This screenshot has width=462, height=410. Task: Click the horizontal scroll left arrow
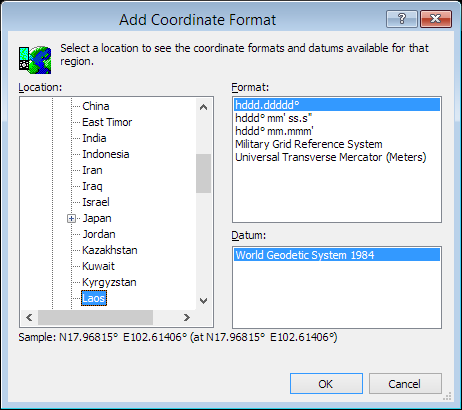click(29, 317)
